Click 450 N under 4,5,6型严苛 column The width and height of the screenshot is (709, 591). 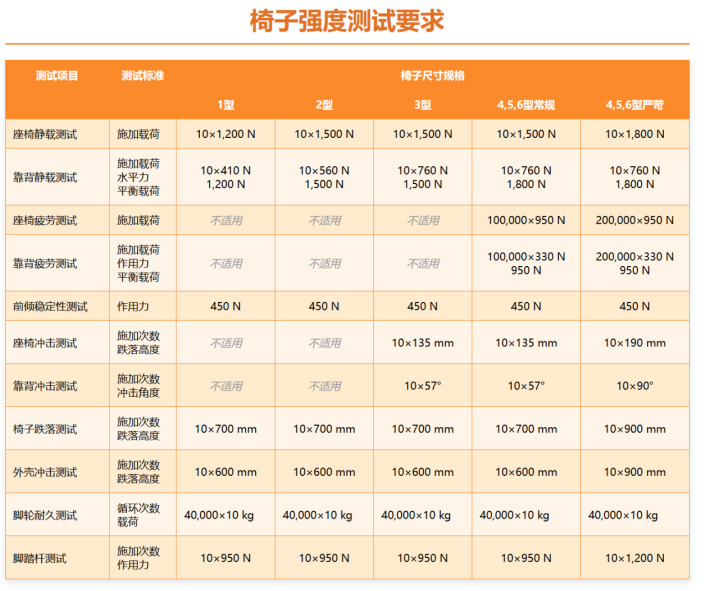(x=635, y=307)
